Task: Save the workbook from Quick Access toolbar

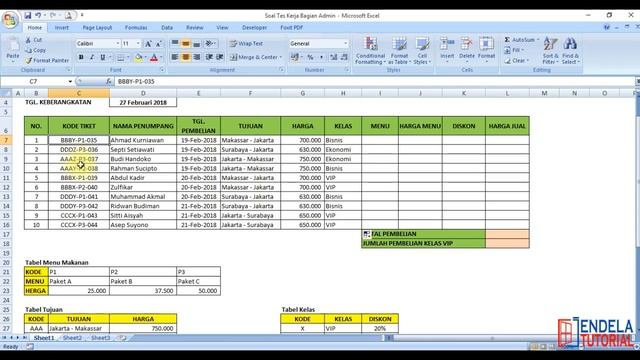Action: (27, 16)
